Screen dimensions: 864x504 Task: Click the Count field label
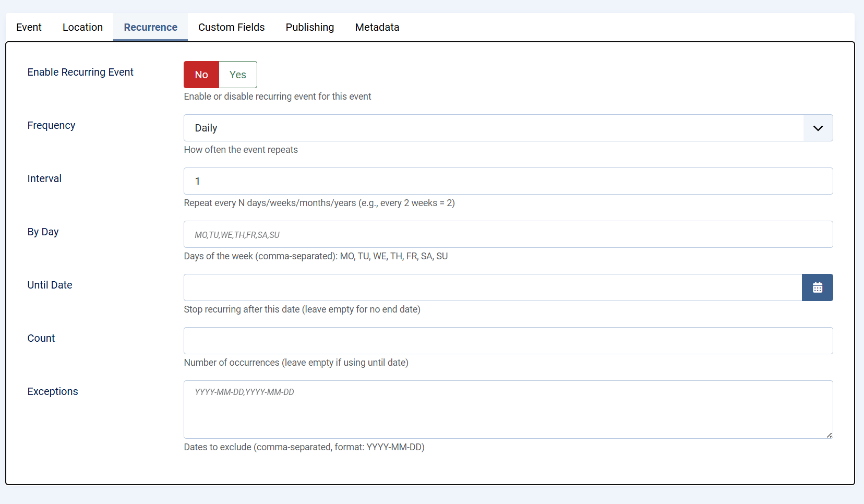coord(41,338)
